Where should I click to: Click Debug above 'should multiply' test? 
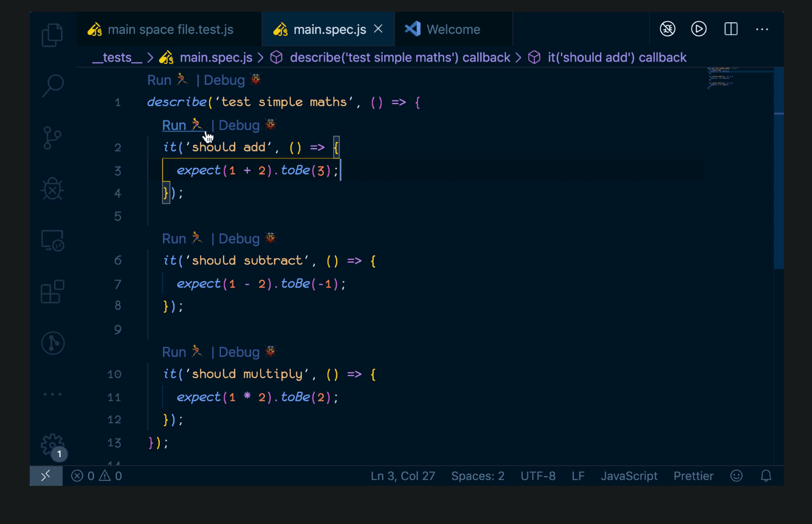coord(239,352)
